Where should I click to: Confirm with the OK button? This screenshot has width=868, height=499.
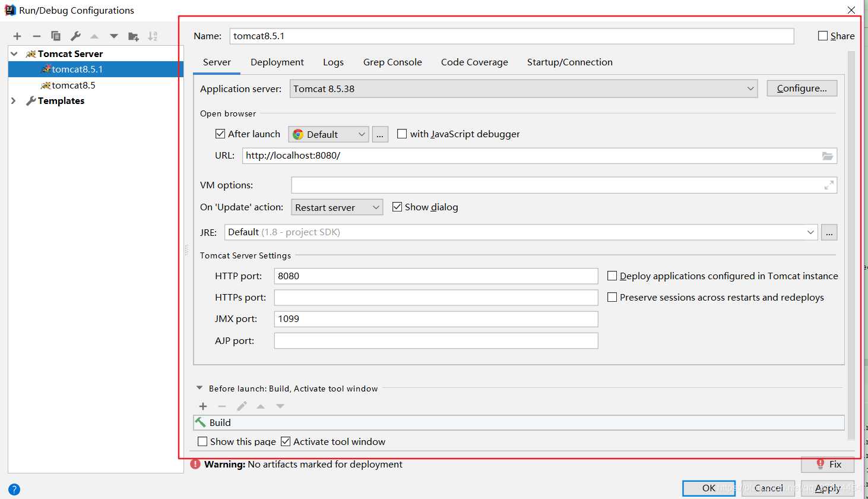(x=709, y=488)
